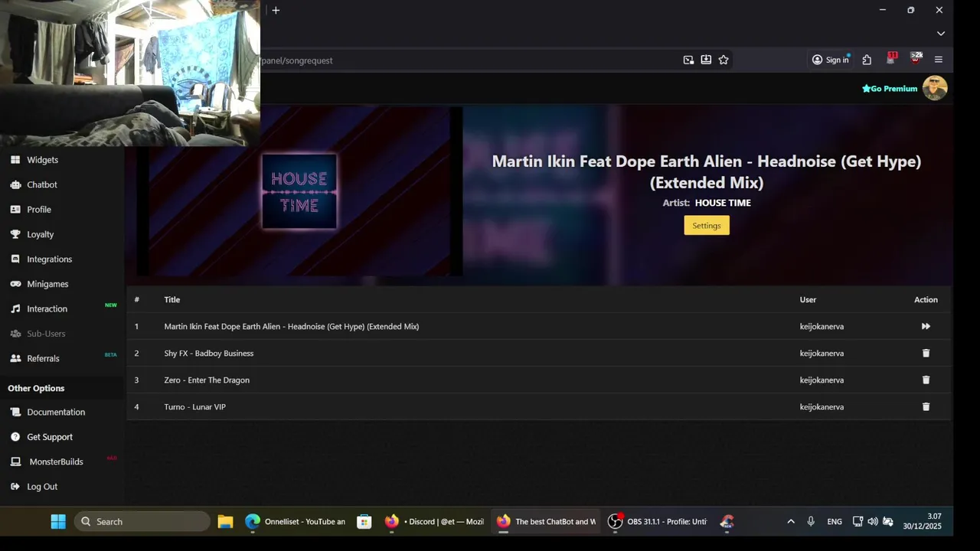Open the browser Extensions puzzle icon
Screen dimensions: 980x551
(x=867, y=60)
